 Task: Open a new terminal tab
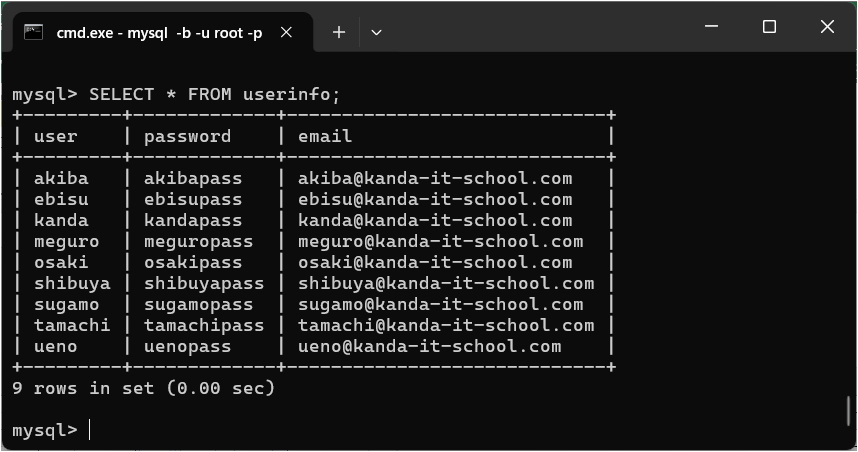tap(339, 32)
